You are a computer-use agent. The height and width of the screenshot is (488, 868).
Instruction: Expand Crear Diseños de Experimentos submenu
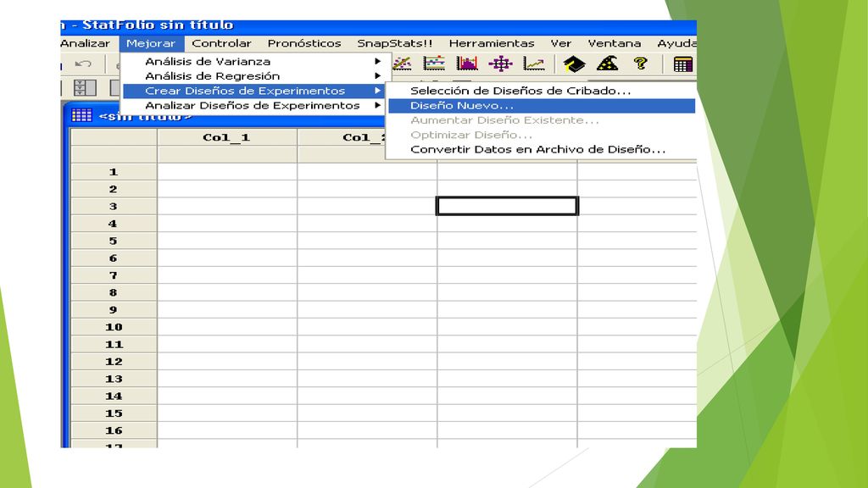[253, 91]
